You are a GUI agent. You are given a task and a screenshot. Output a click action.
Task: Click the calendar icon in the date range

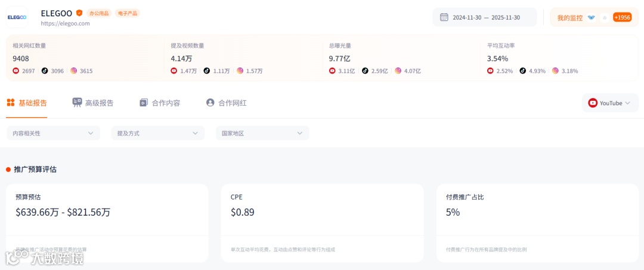(444, 17)
